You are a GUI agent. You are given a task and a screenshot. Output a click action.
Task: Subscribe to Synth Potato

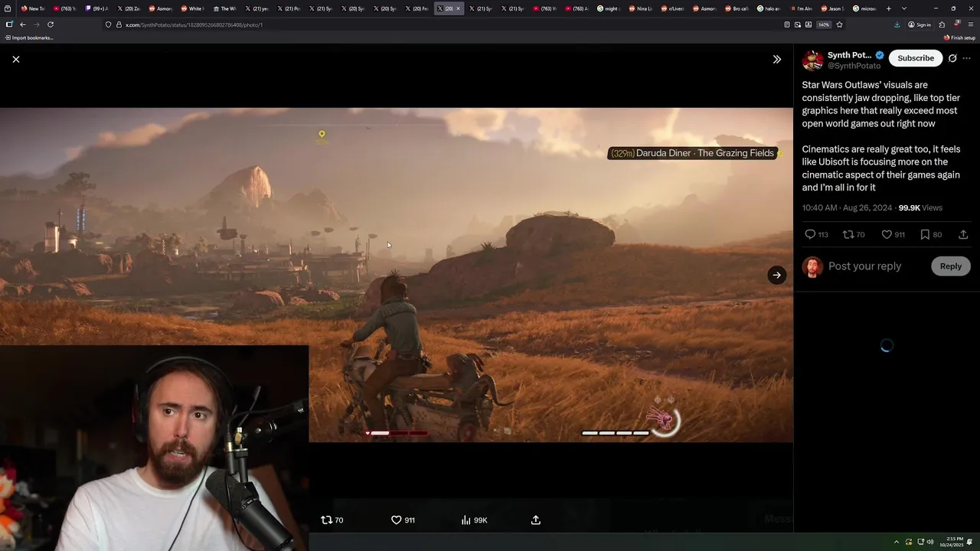coord(916,58)
